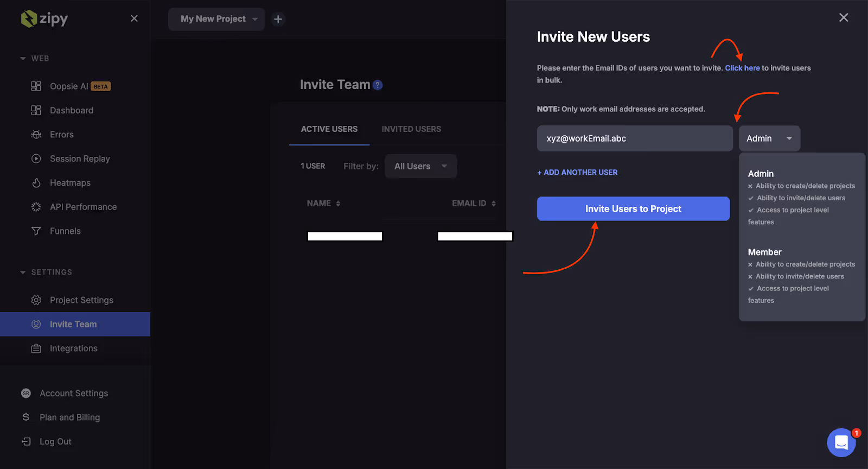
Task: Collapse the WEB section
Action: (23, 58)
